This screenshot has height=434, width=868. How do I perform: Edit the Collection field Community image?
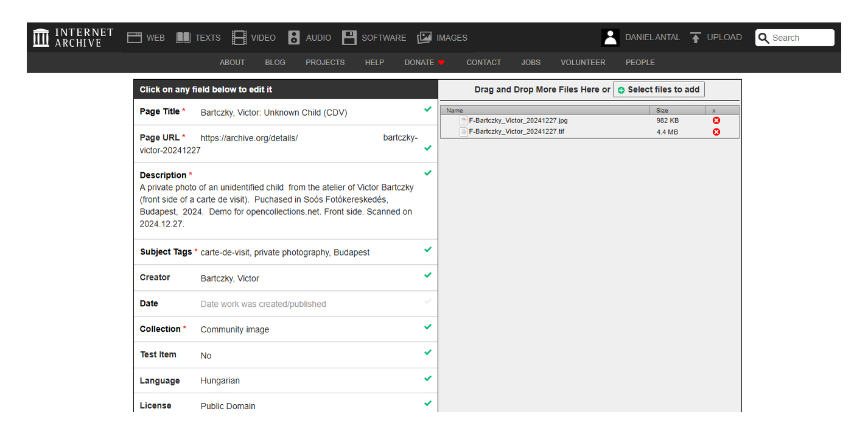[235, 329]
